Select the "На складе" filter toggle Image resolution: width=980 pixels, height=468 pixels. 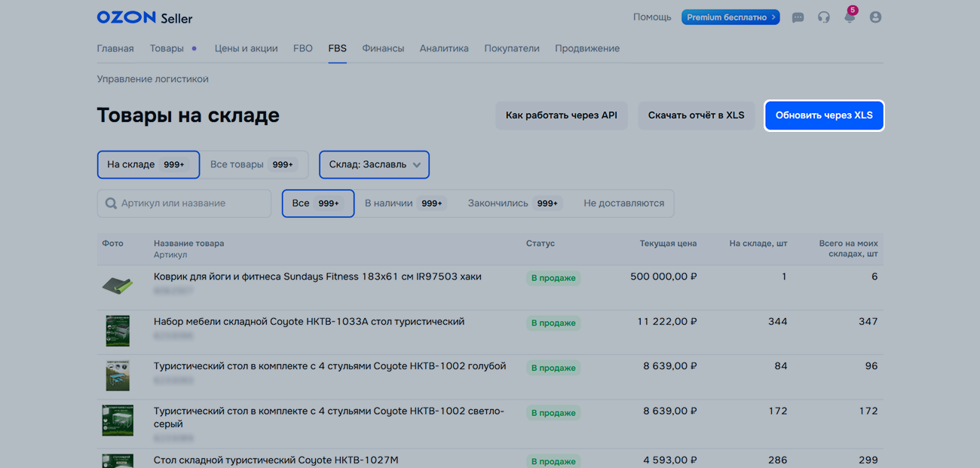149,164
